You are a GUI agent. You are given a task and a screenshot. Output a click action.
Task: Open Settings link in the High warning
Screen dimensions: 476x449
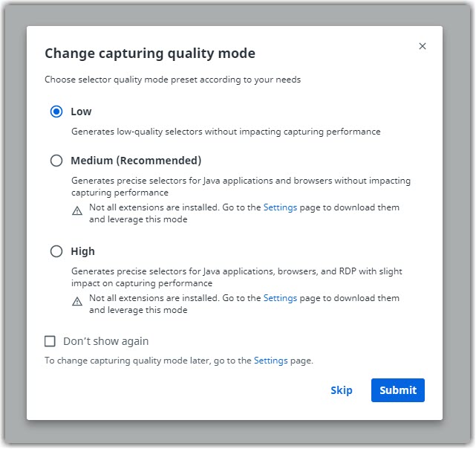click(280, 298)
